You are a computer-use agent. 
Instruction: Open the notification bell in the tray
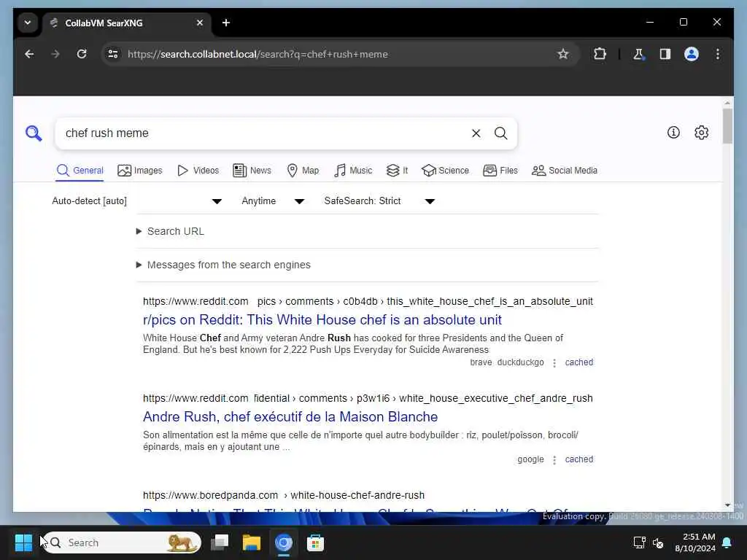[727, 542]
